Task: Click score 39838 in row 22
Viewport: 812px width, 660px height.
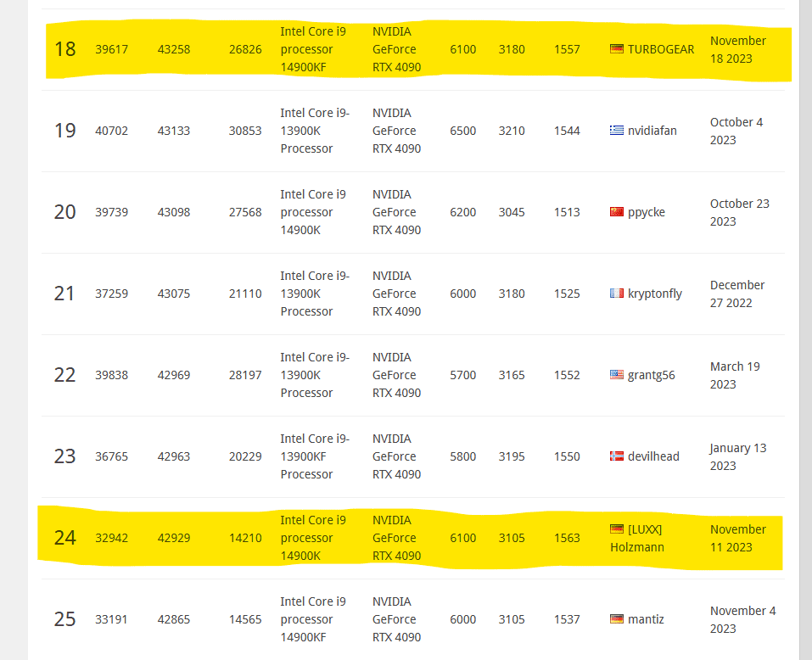Action: [111, 375]
